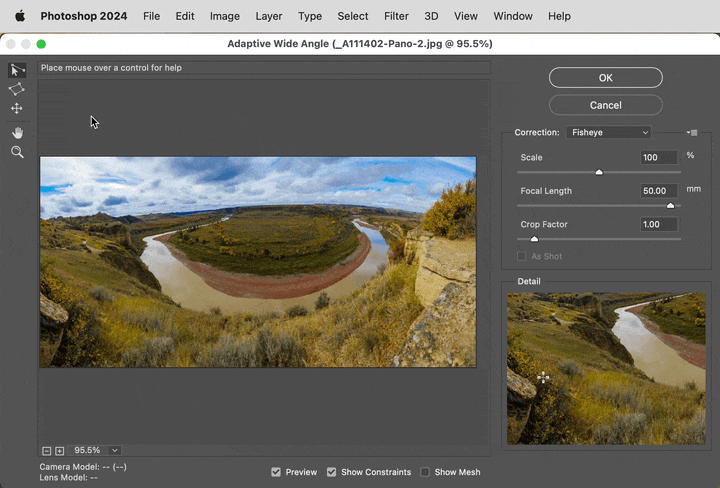Image resolution: width=720 pixels, height=488 pixels.
Task: Click the Crop Factor slider handle
Action: [534, 239]
